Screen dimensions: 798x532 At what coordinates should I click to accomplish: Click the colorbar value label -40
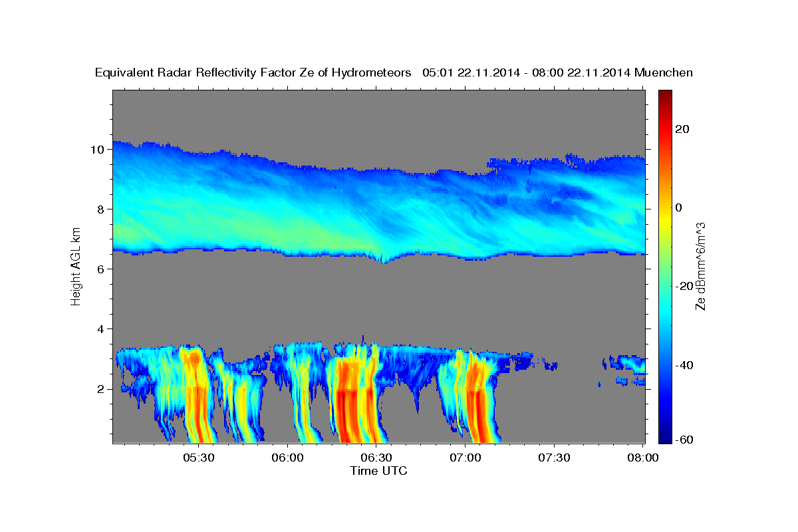tap(684, 365)
